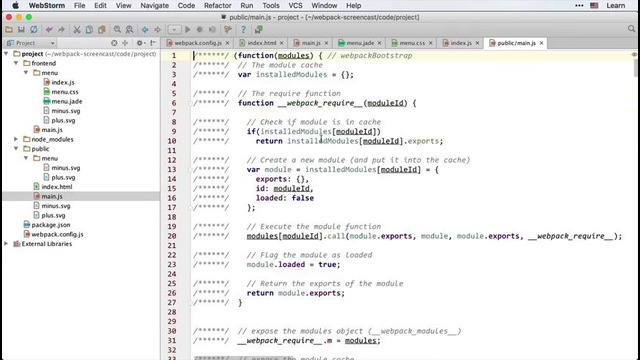Click collapse all icon in Project panel
This screenshot has width=640, height=360.
(125, 43)
